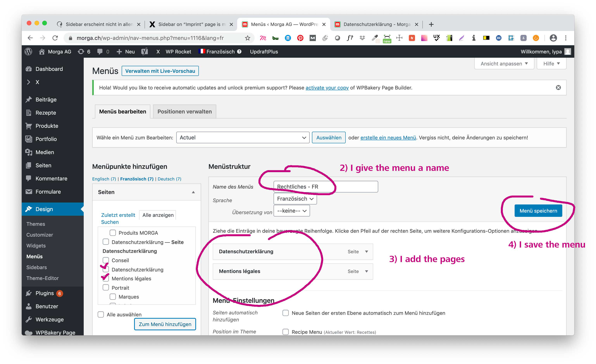This screenshot has height=364, width=596.
Task: Expand the Datenschutzerklärung menu item arrow
Action: (x=366, y=251)
